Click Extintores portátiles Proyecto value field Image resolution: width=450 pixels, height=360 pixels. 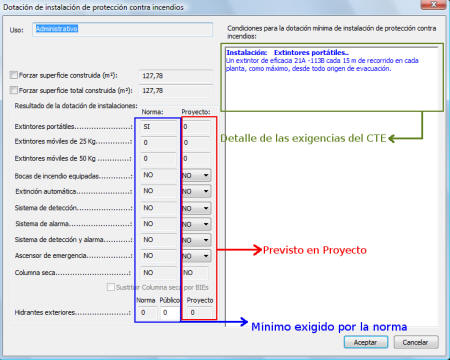[x=196, y=127]
